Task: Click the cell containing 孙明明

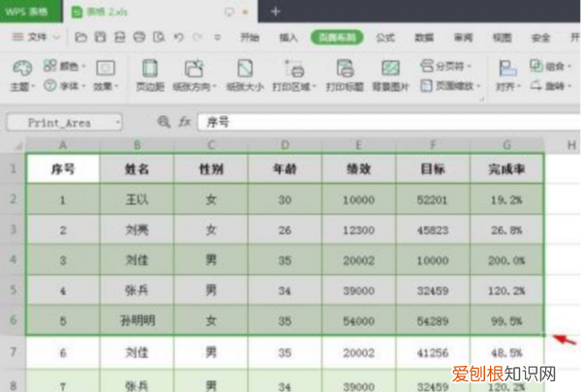Action: click(x=137, y=320)
